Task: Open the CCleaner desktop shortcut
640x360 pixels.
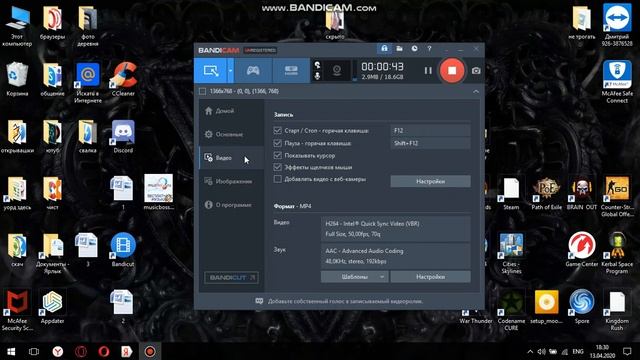Action: click(123, 80)
